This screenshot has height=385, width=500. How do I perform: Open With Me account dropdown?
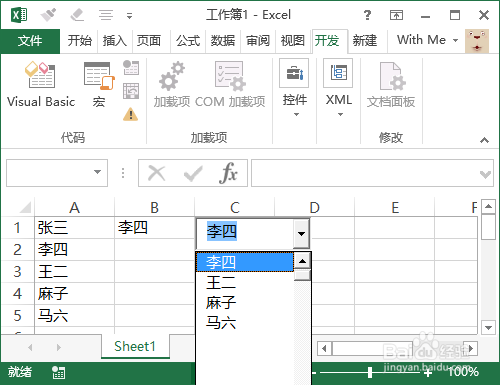[x=427, y=40]
